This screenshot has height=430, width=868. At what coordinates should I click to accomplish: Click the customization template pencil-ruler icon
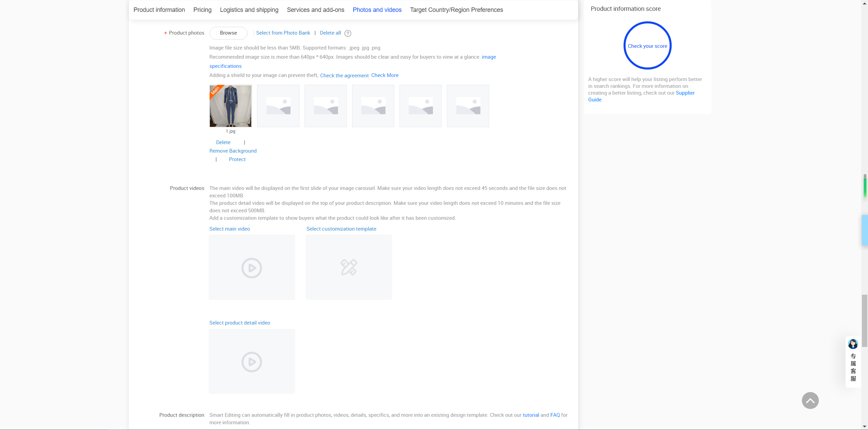[349, 267]
